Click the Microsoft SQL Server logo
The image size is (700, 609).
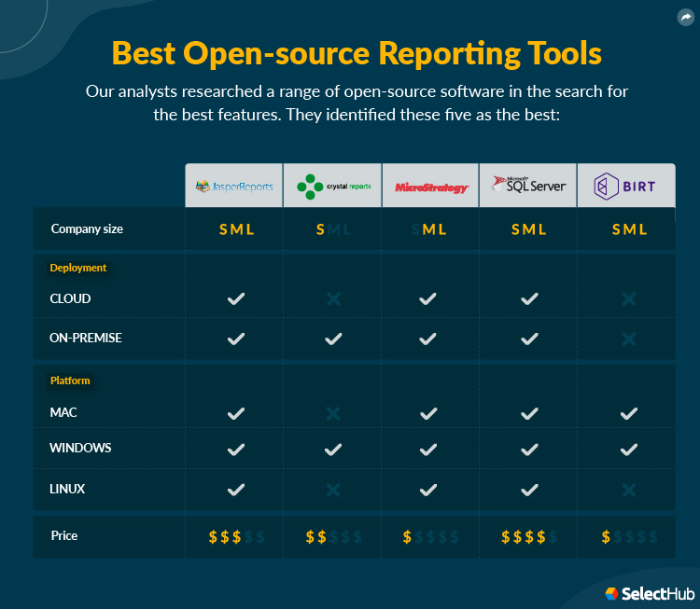coord(528,184)
